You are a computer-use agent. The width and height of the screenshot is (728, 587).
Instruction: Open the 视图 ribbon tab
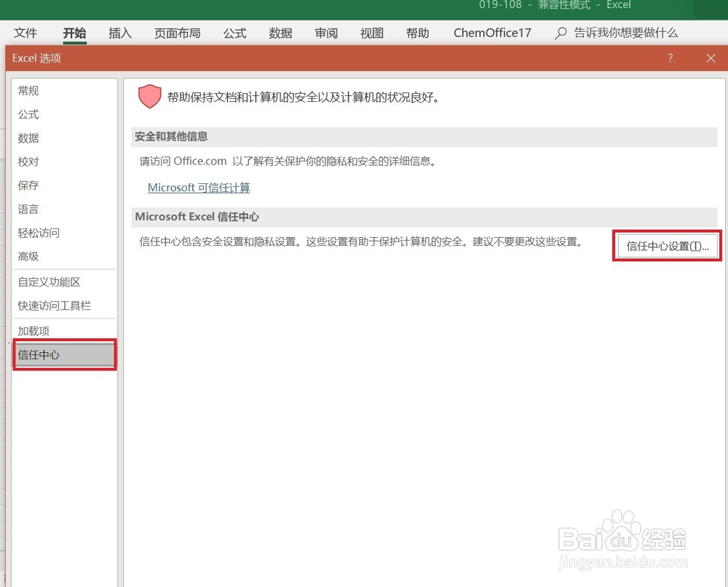point(372,33)
